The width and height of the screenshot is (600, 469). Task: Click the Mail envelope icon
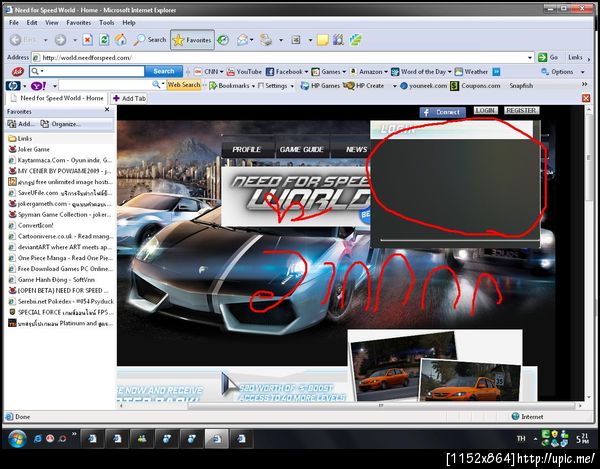click(242, 40)
